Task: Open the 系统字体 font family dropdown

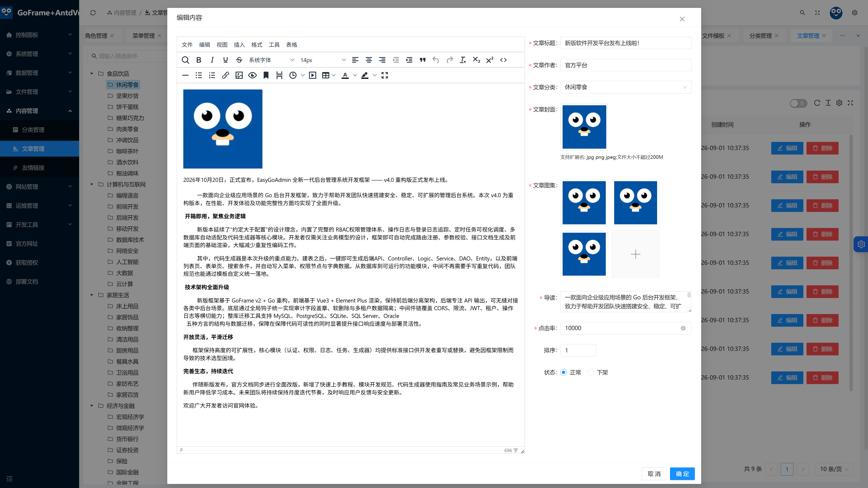Action: coord(271,60)
